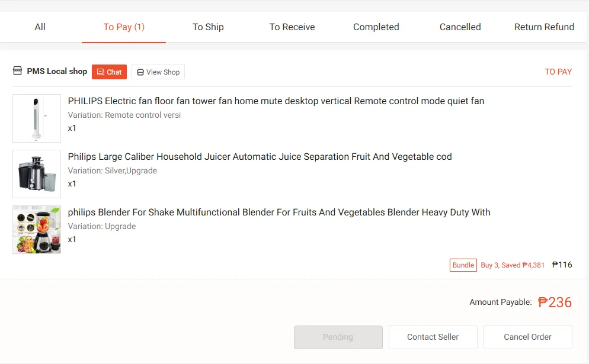
Task: Open the Cancelled orders tab
Action: [460, 27]
